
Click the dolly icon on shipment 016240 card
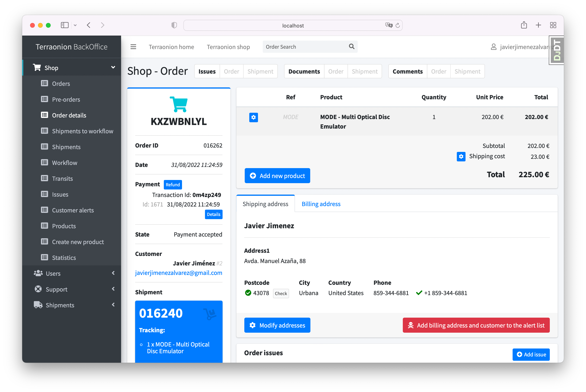tap(210, 314)
